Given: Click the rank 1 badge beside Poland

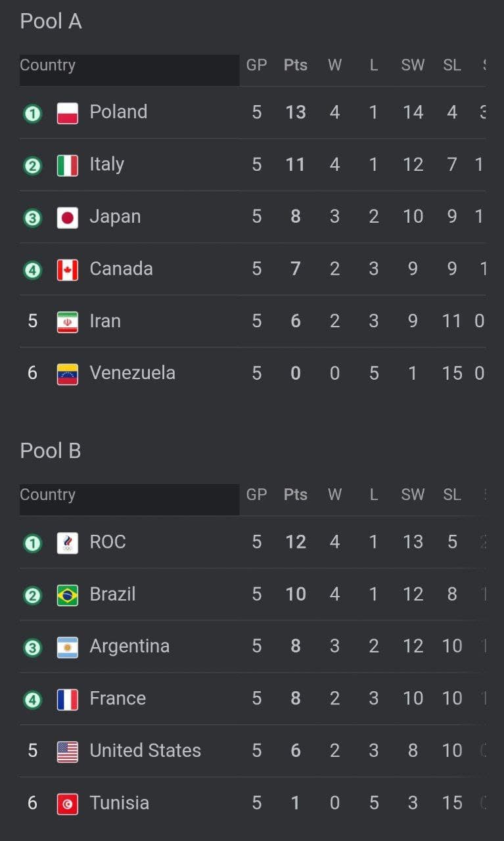Looking at the screenshot, I should pos(32,114).
